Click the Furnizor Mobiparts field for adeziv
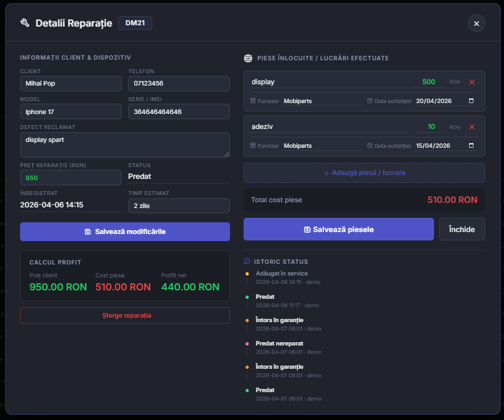This screenshot has height=420, width=504. pyautogui.click(x=322, y=146)
